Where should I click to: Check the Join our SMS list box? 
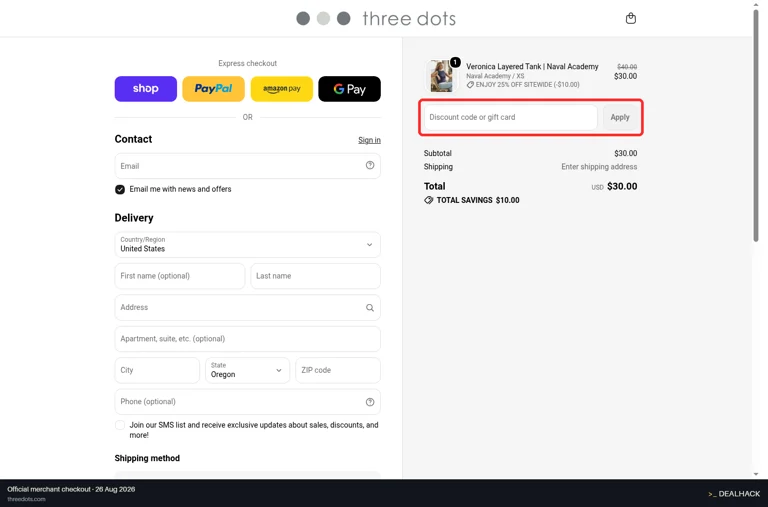click(120, 425)
